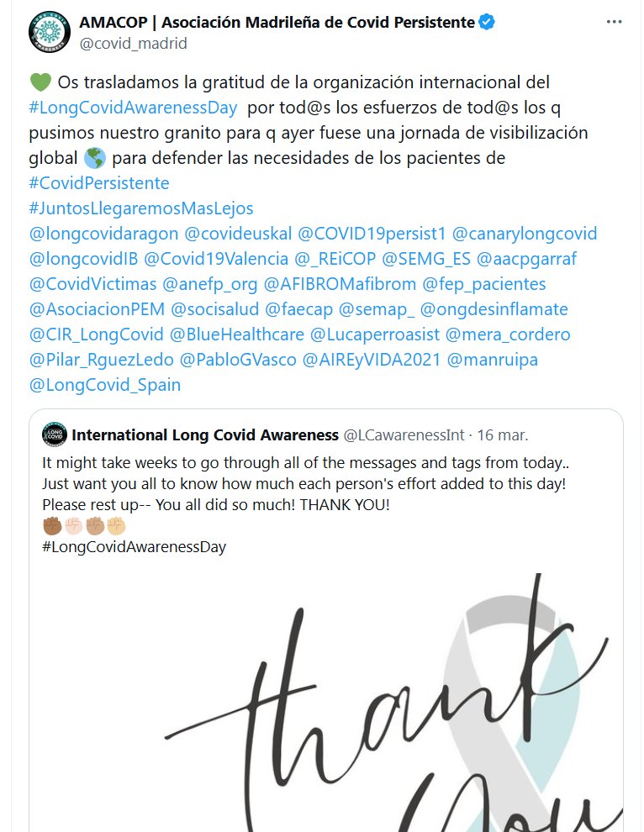Image resolution: width=644 pixels, height=832 pixels.
Task: Open the @covid_madrid handle
Action: pos(134,44)
